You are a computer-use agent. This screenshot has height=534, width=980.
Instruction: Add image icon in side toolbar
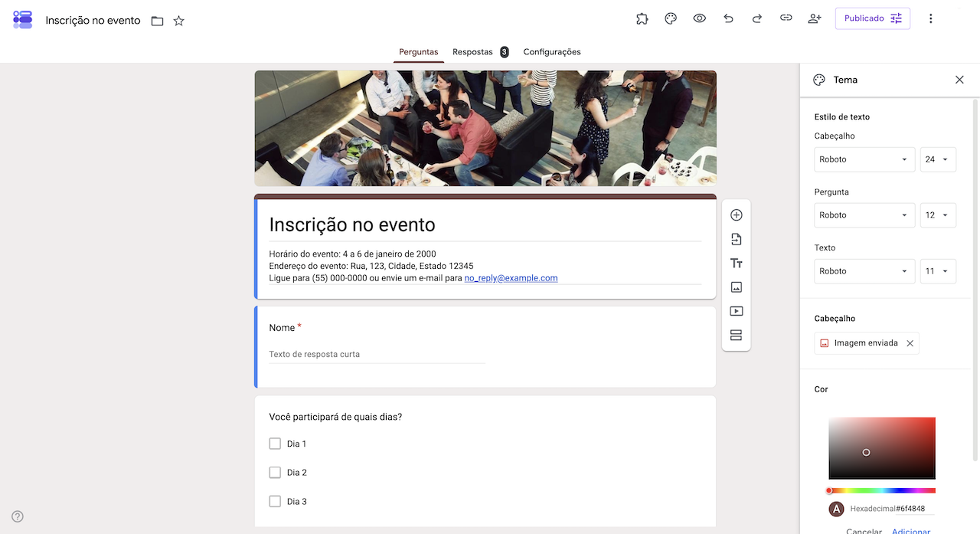coord(737,287)
